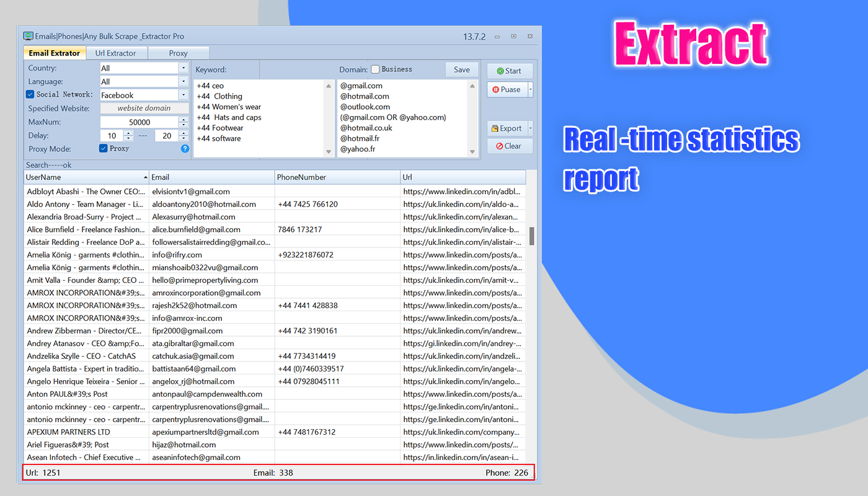Click the app monitor icon in title bar
Screen dimensions: 868x496
(28, 37)
